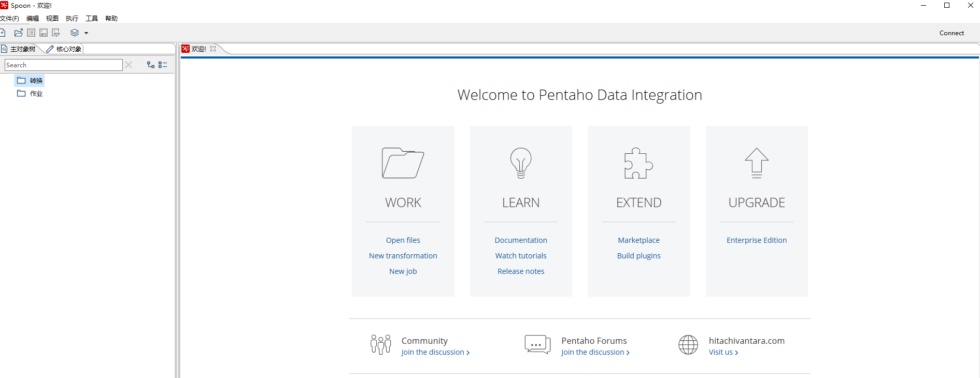Click the Watch tutorials link

pyautogui.click(x=521, y=256)
